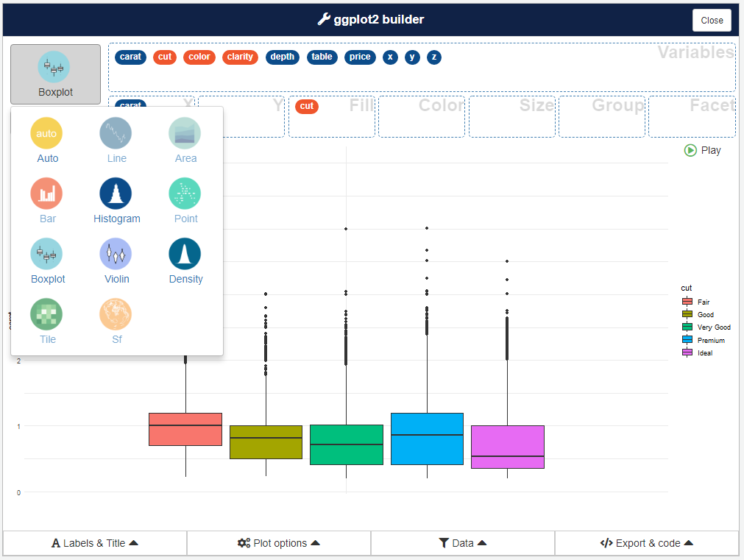
Task: Click the cut badge in Fill box
Action: pos(307,106)
